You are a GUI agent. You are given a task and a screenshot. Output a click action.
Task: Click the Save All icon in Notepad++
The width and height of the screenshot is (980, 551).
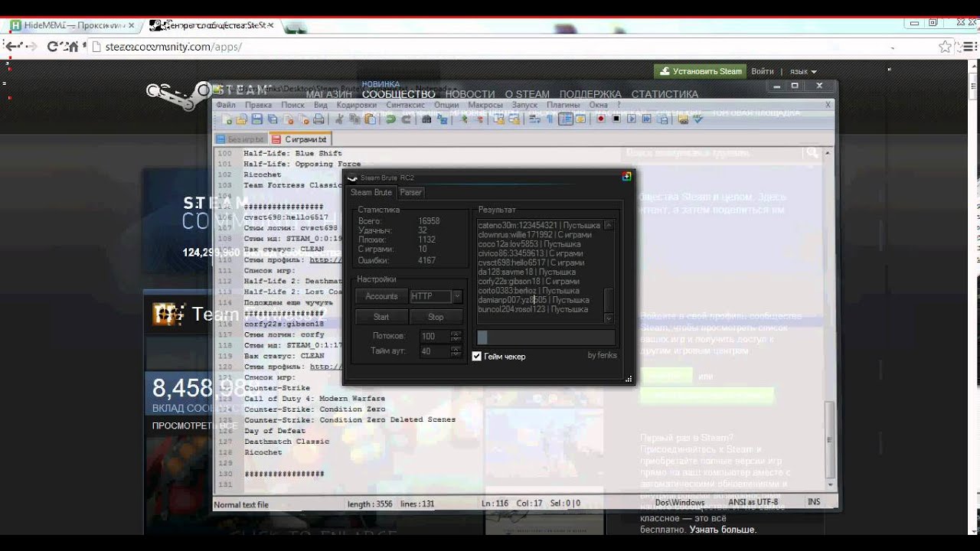pos(272,119)
